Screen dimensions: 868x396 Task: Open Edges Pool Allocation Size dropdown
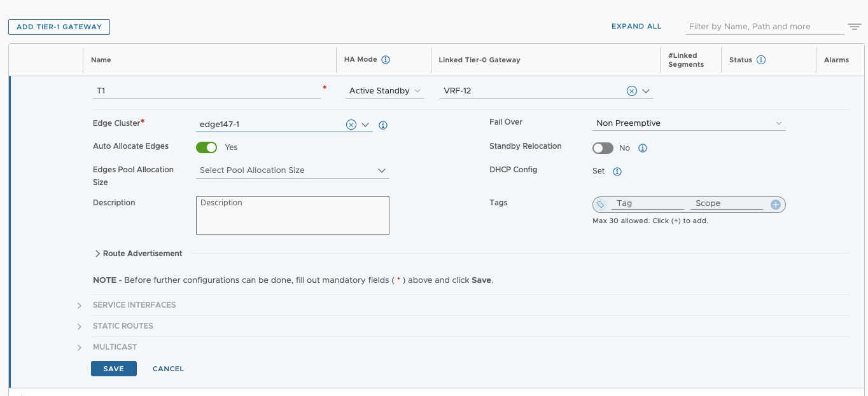[x=292, y=170]
